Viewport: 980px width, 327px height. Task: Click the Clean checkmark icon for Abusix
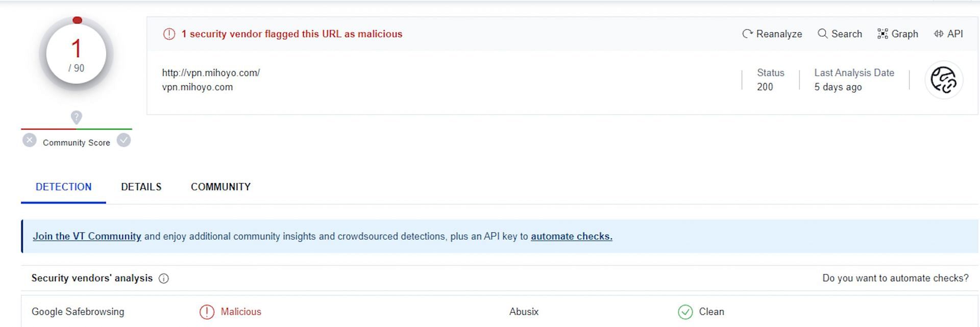pos(685,312)
